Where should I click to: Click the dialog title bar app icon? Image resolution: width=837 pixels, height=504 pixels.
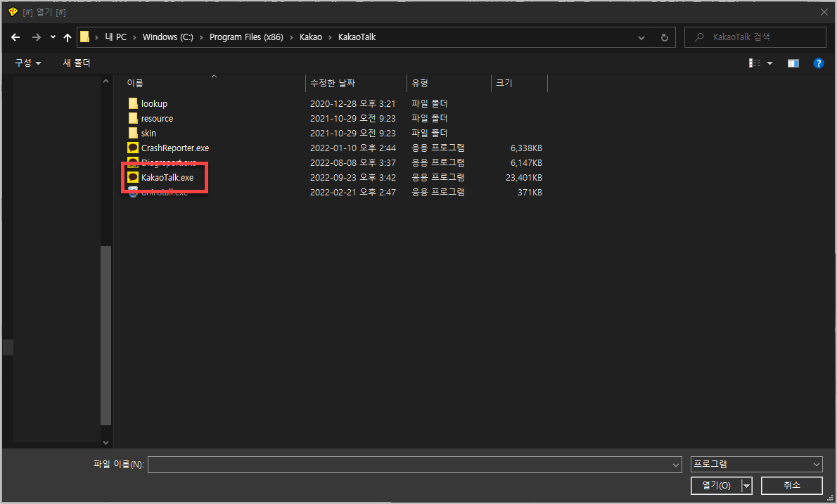click(x=13, y=12)
